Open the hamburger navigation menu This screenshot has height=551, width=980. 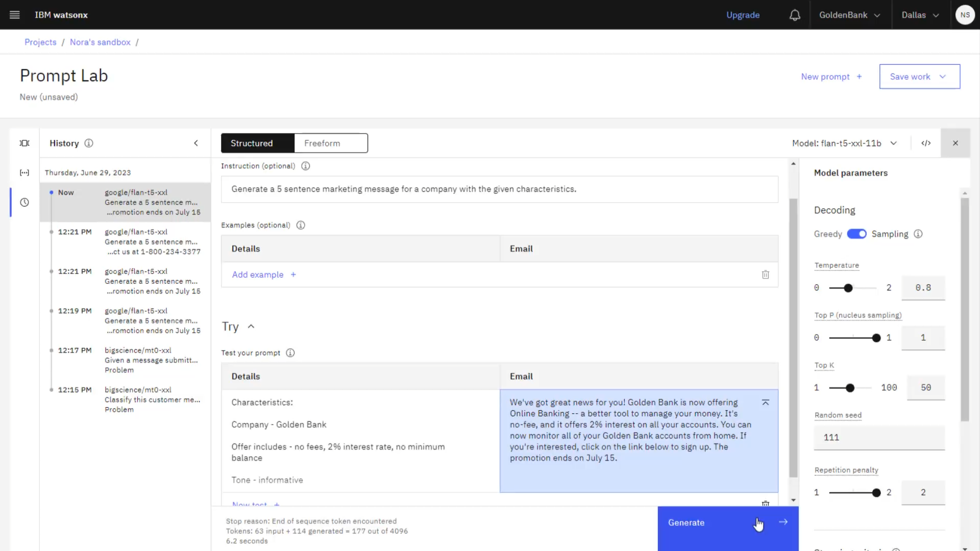click(x=14, y=15)
